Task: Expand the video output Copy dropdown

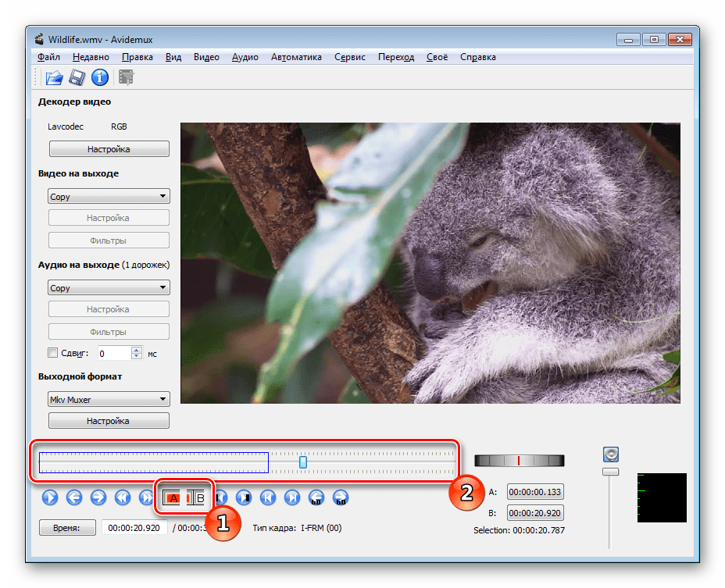Action: [109, 197]
